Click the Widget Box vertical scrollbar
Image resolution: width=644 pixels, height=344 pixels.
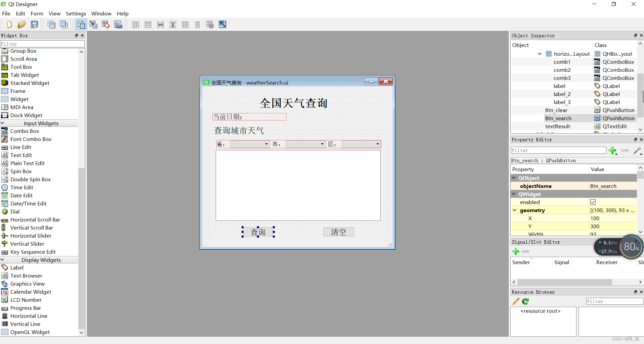tap(81, 248)
